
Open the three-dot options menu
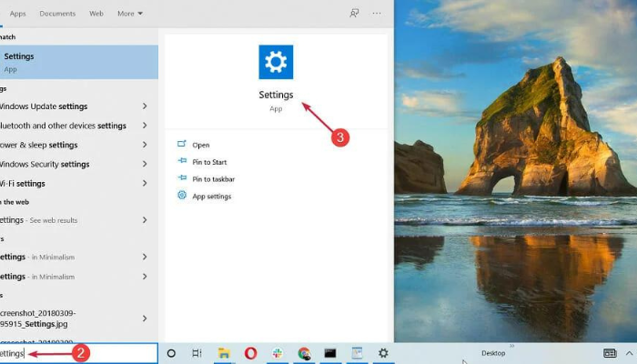pyautogui.click(x=377, y=14)
